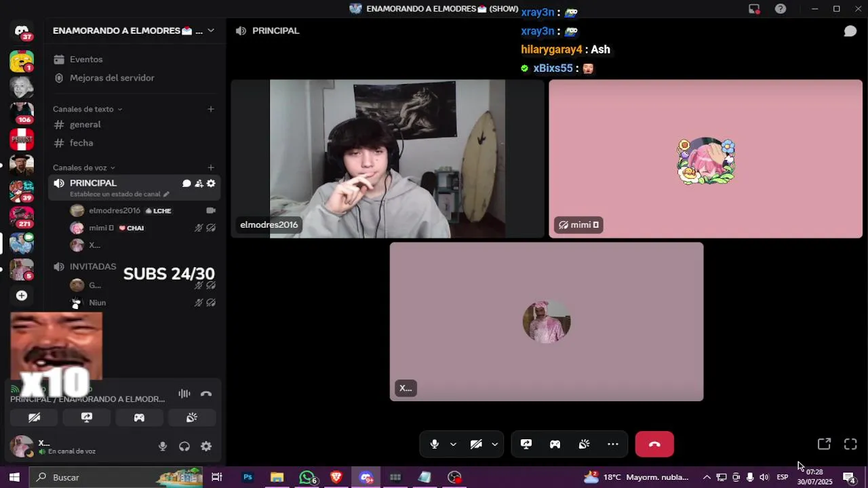
Task: Open soundboard from the call control bar
Action: coord(584,444)
